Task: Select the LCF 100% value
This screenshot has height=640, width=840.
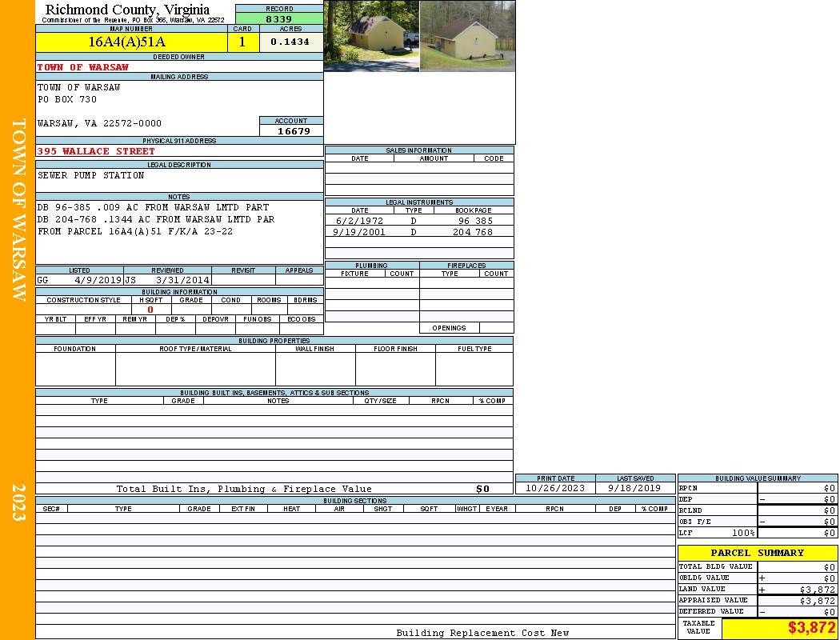Action: (x=742, y=533)
